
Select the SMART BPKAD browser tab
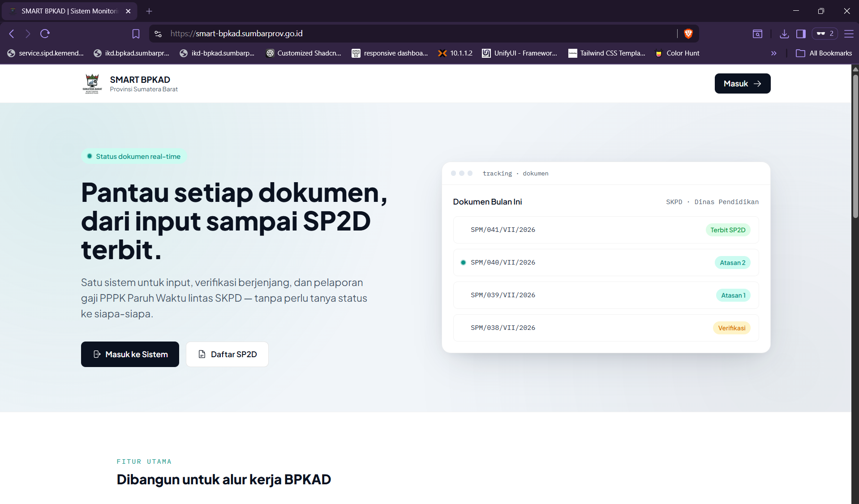pos(69,11)
